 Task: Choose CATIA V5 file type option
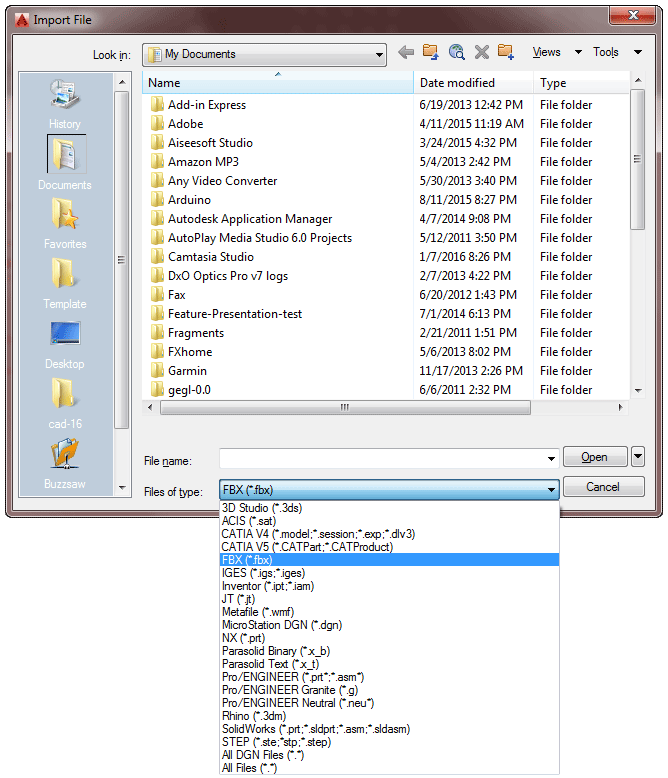[389, 547]
